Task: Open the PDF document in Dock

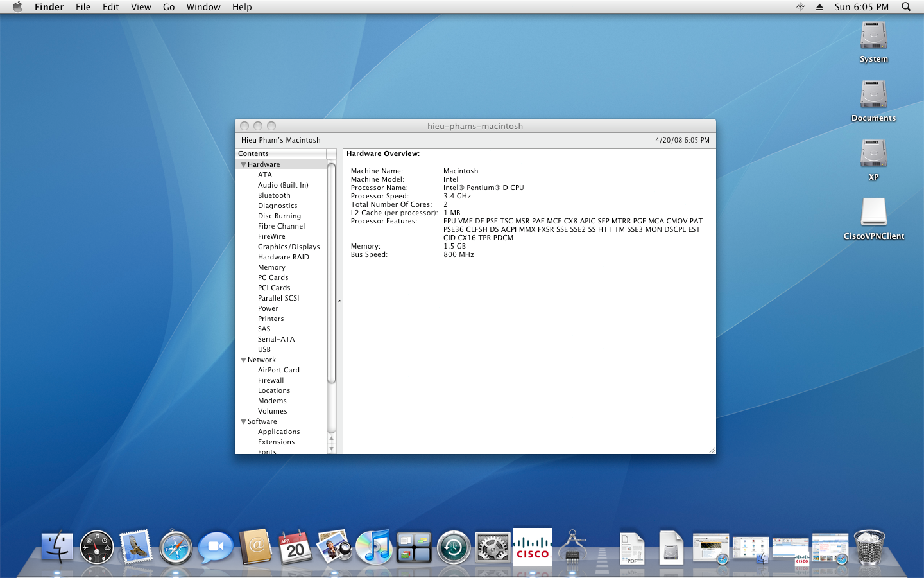Action: pyautogui.click(x=632, y=548)
